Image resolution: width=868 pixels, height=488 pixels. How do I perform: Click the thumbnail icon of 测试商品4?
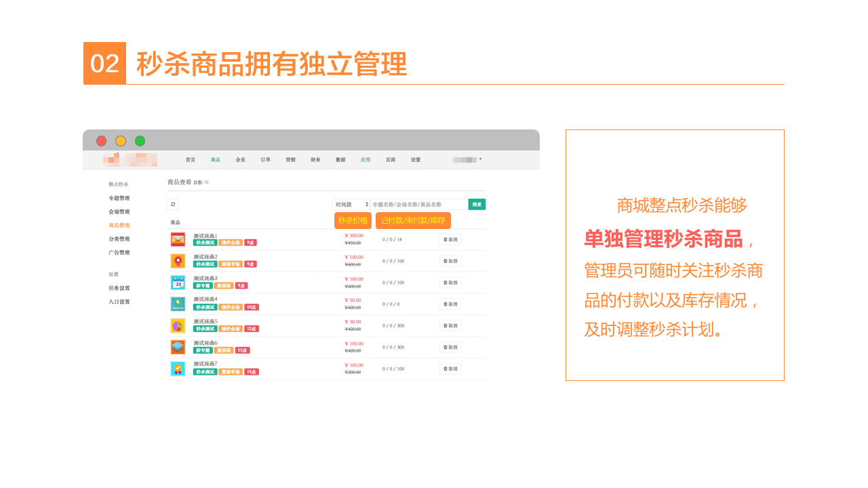pos(178,304)
